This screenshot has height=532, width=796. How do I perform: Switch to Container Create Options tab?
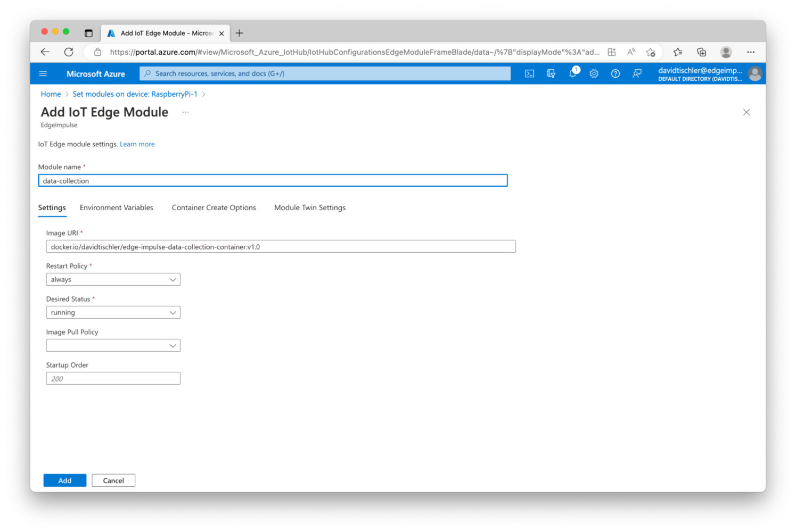[x=214, y=207]
